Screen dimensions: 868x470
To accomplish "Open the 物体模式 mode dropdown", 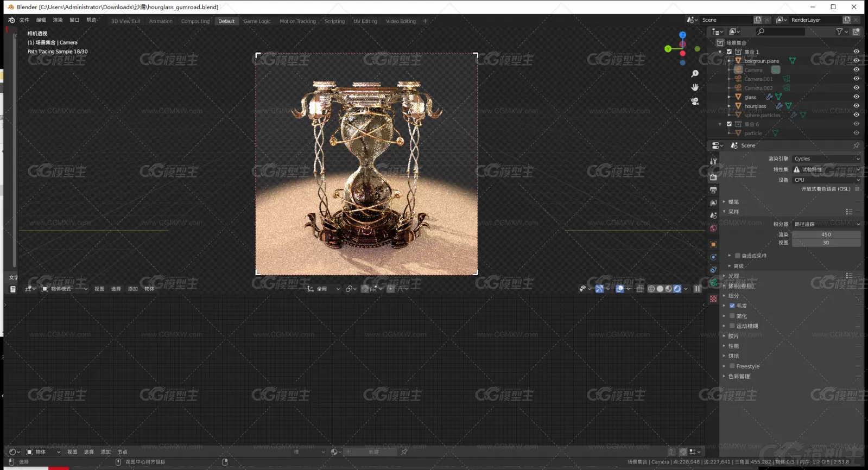I will (64, 289).
